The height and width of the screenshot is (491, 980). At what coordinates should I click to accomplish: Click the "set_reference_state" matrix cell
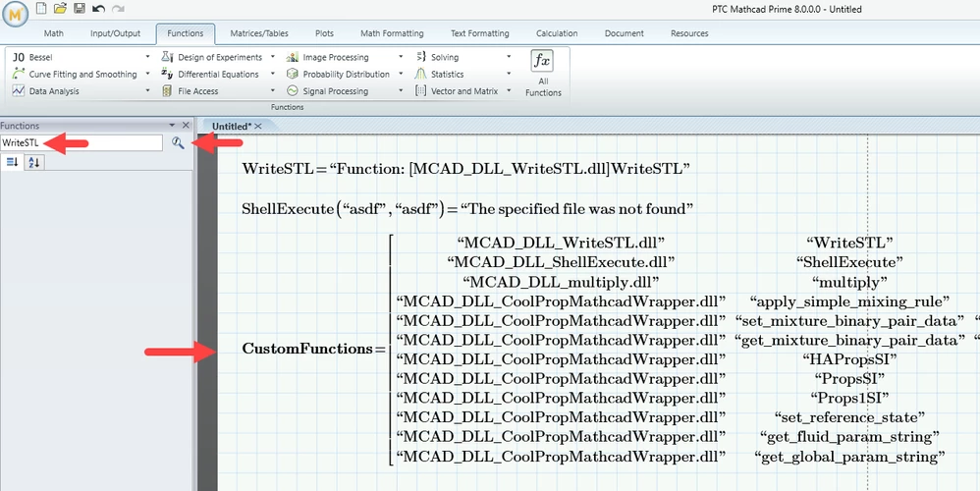[849, 417]
